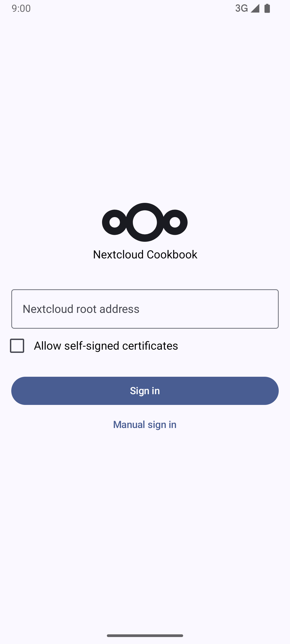This screenshot has height=644, width=290.
Task: Click empty right side of address field
Action: click(228, 309)
